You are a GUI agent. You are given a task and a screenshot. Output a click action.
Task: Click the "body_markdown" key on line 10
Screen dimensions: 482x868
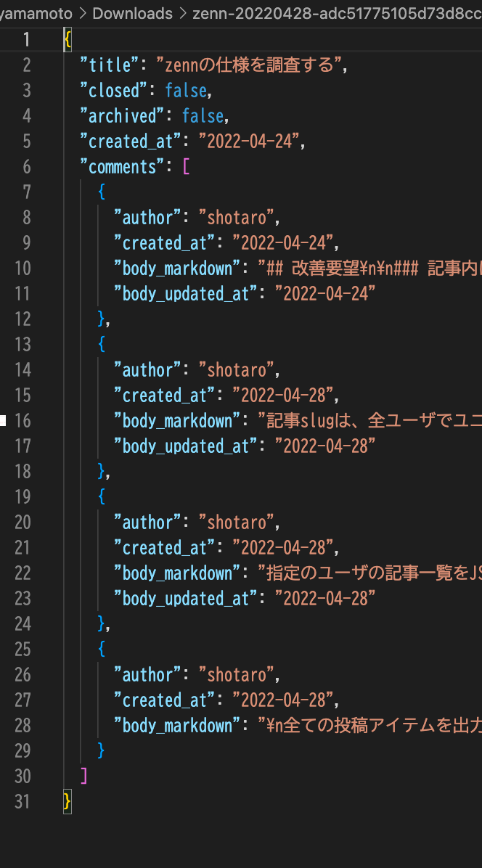coord(177,269)
